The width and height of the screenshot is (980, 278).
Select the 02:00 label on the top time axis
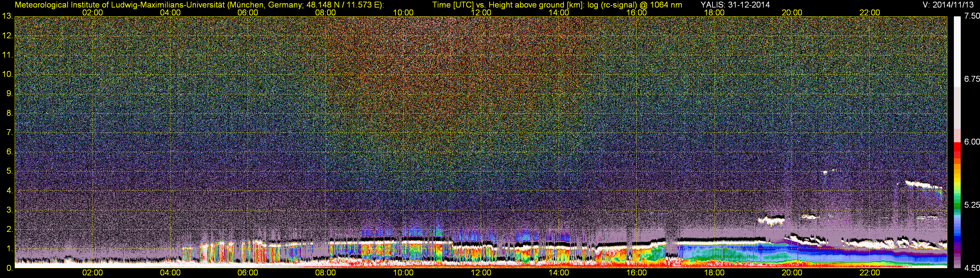92,12
